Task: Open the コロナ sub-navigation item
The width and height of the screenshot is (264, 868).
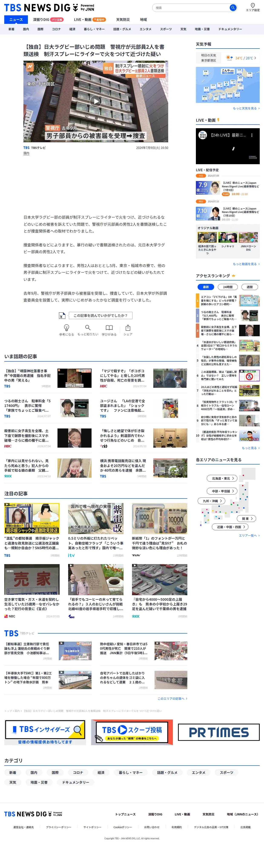Action: [x=56, y=29]
